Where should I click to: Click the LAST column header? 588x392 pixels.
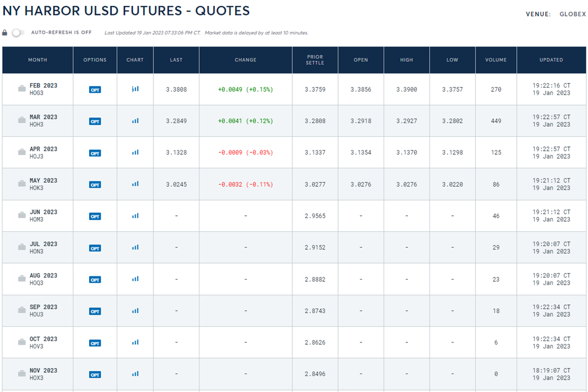[176, 60]
